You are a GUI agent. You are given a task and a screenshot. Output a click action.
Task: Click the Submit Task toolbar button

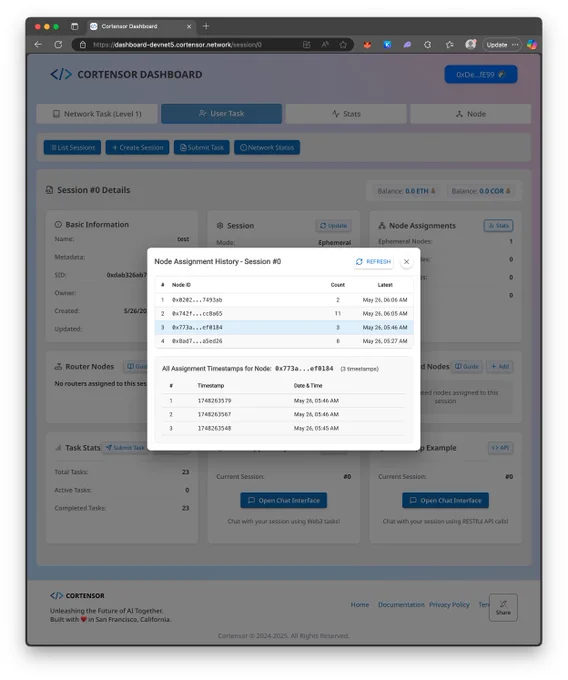coord(202,147)
